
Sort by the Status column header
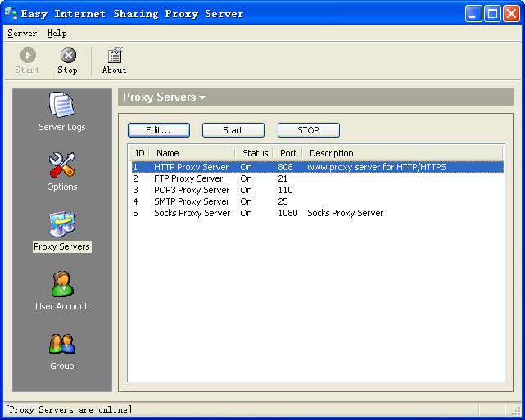point(254,153)
